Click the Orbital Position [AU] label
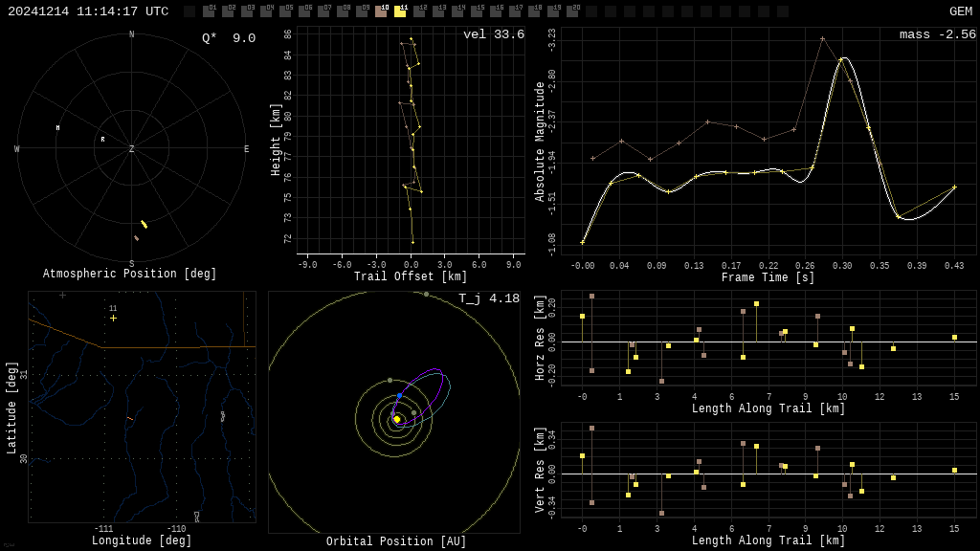980x551 pixels. click(396, 541)
